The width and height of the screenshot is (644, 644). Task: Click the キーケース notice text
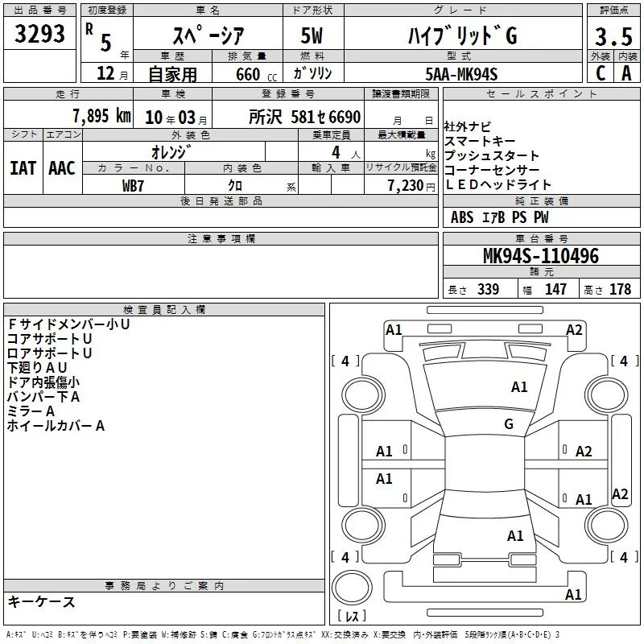[41, 601]
